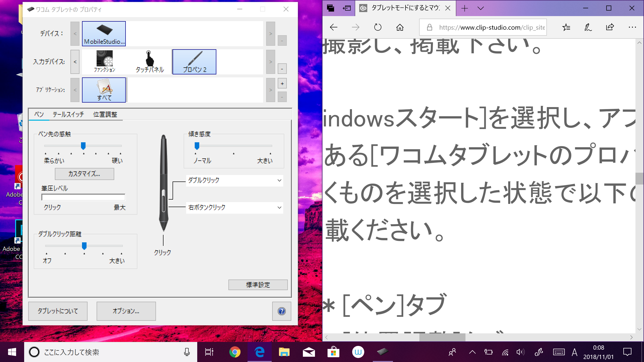Click the カスタマイズ... button

point(84,174)
